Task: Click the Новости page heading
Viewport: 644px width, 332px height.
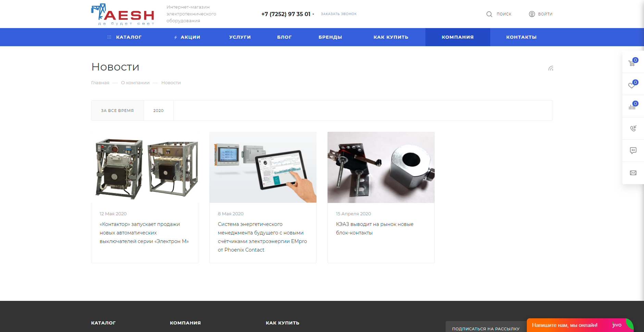Action: coord(115,67)
